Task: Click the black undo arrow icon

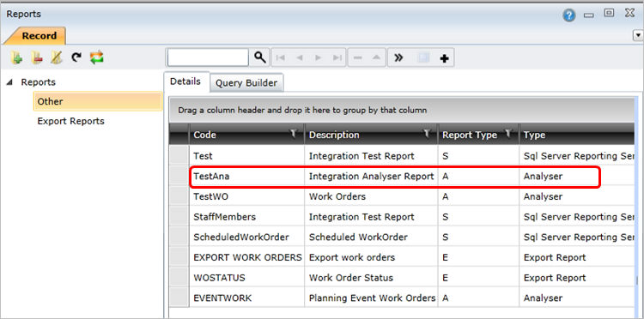Action: pyautogui.click(x=76, y=57)
